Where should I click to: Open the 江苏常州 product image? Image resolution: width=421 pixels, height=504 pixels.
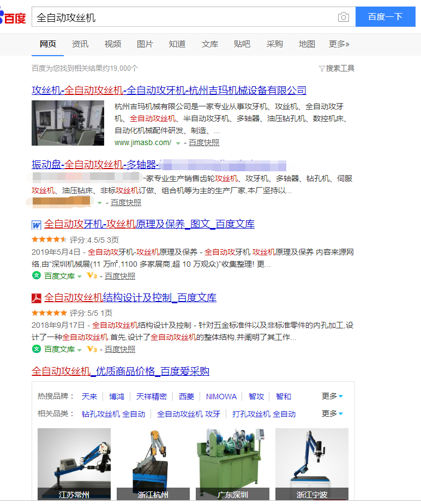pos(74,464)
